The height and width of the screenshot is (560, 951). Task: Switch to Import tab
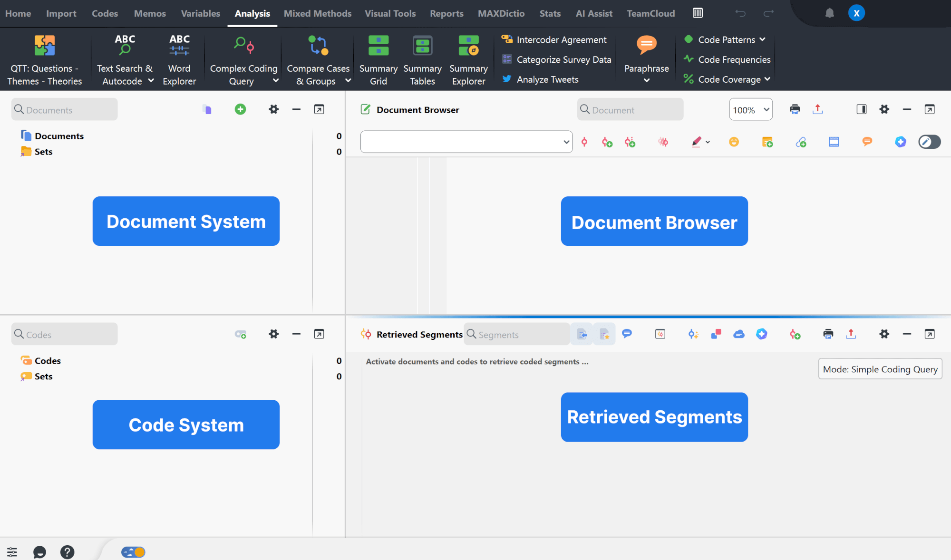[61, 13]
